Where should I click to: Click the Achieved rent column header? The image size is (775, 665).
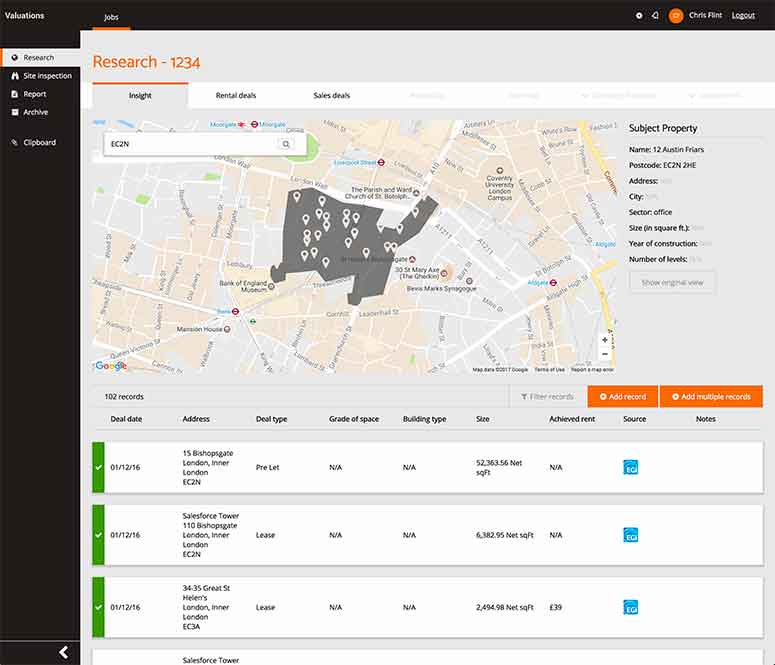click(x=572, y=419)
